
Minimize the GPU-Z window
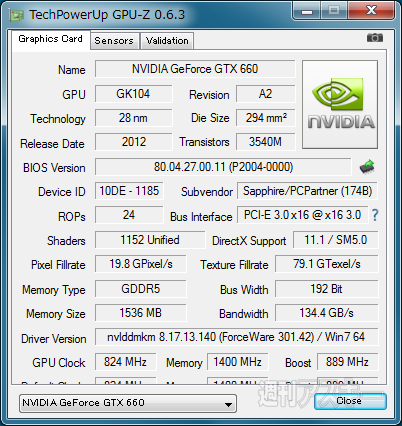307,11
